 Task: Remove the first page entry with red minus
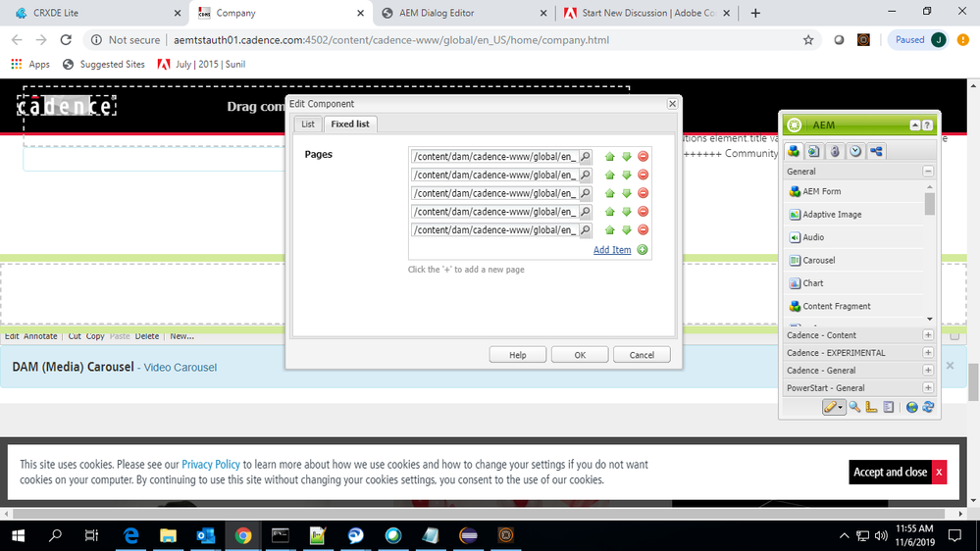[x=643, y=157]
